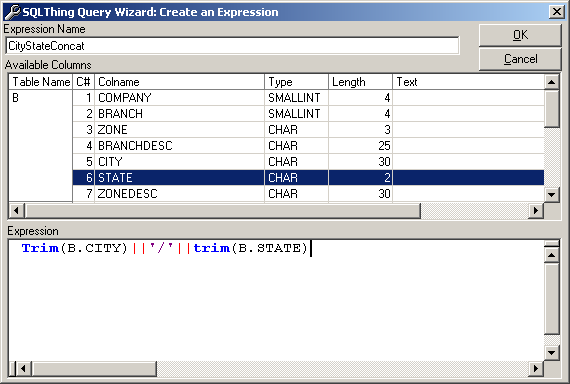This screenshot has height=384, width=570.
Task: Click the columns list horizontal scrollbar thumb
Action: coord(222,210)
